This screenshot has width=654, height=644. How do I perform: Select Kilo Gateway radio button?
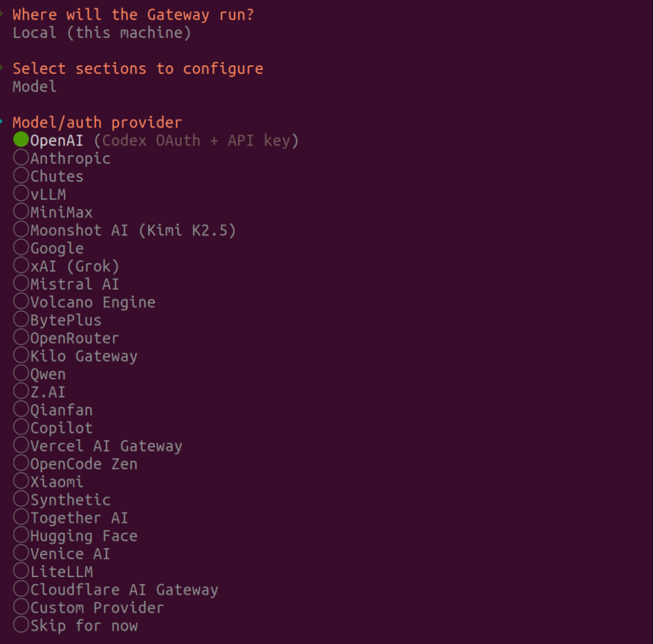(21, 357)
